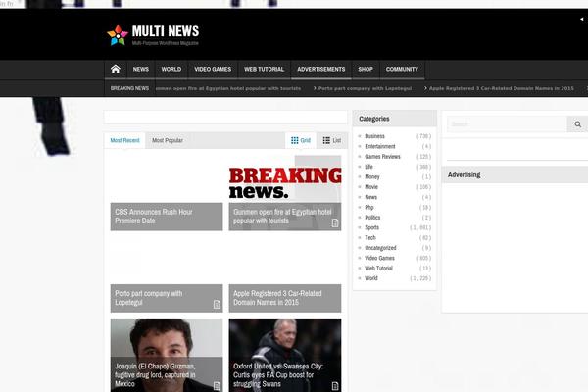Click ticker headline Porto part company with Lopetegui

pyautogui.click(x=365, y=88)
